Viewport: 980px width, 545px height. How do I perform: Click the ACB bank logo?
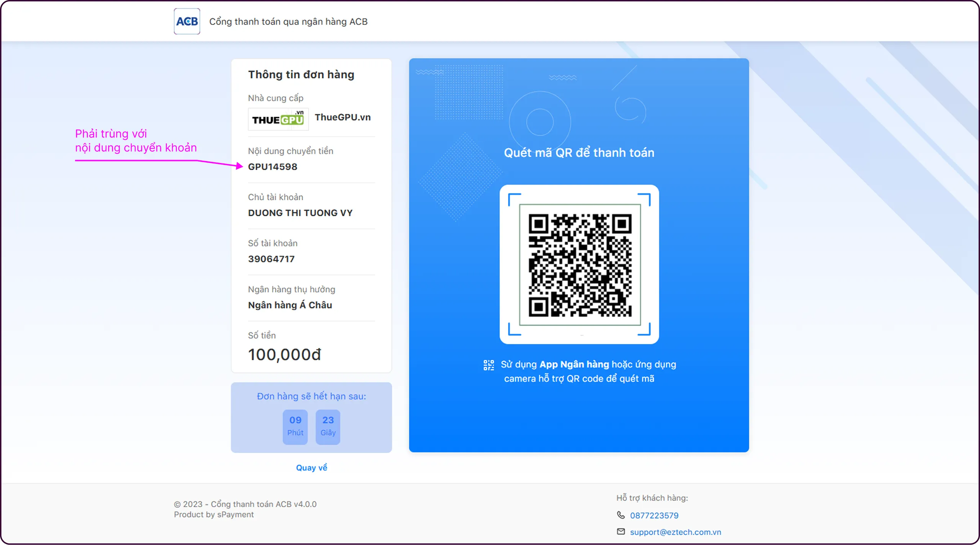coord(187,21)
